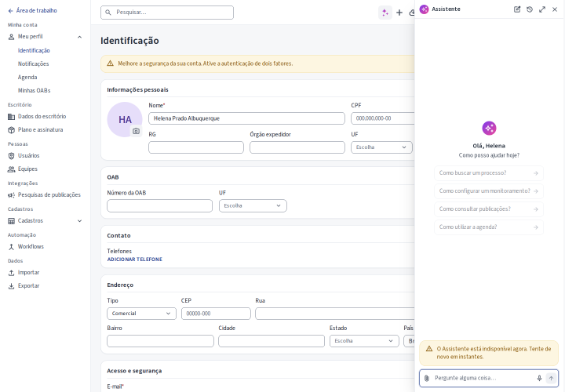The width and height of the screenshot is (565, 392).
Task: Click the attachment paperclip in assistant input
Action: coord(427,378)
